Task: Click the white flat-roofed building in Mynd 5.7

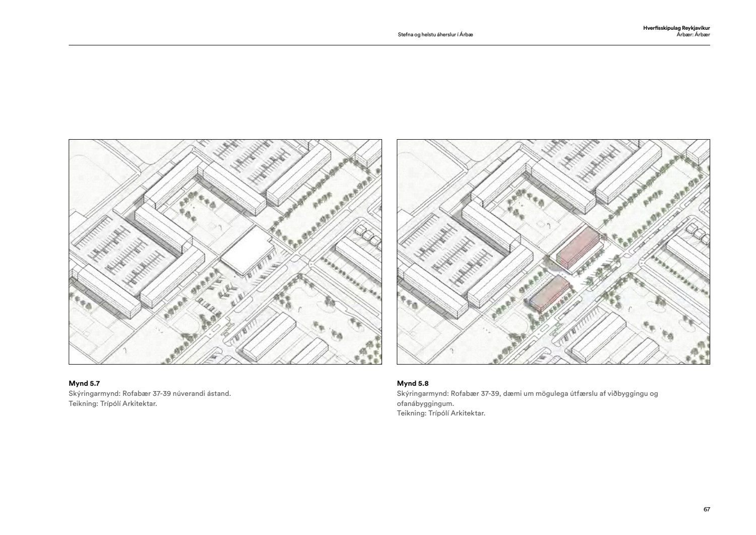Action: [x=247, y=251]
